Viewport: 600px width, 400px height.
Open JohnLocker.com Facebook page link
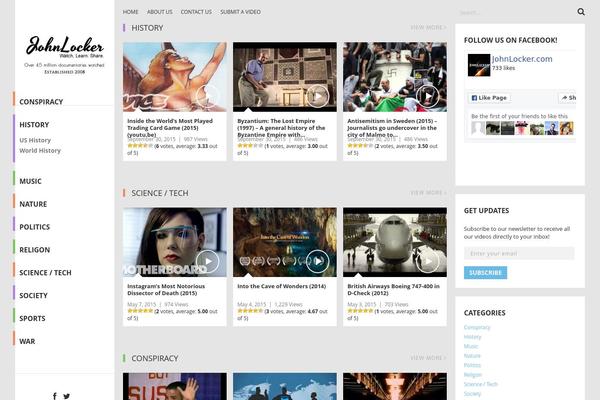pyautogui.click(x=522, y=59)
